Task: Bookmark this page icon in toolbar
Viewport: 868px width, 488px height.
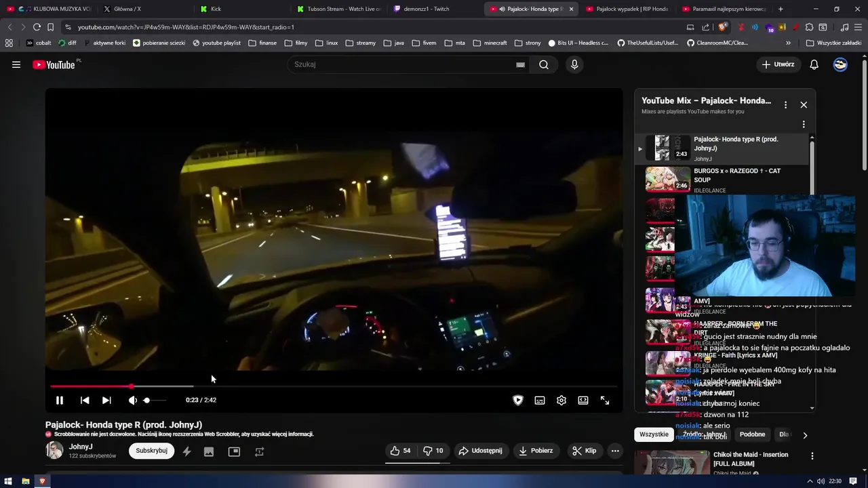Action: 50,27
